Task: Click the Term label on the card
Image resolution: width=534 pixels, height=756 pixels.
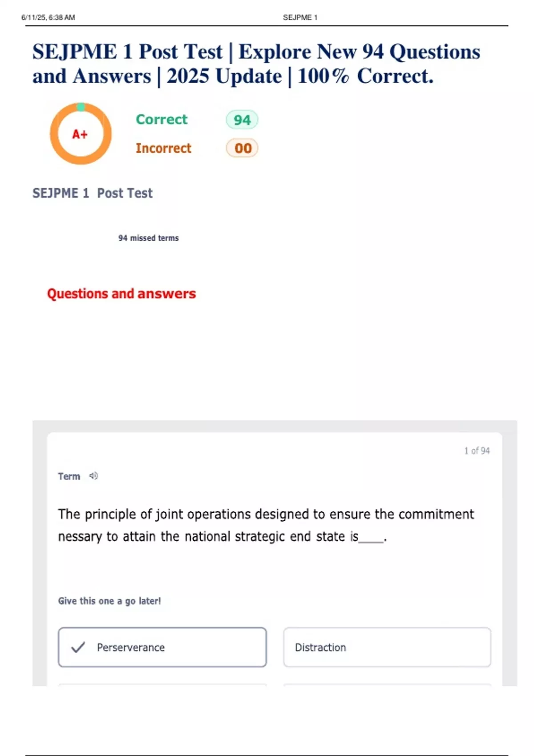Action: pos(69,476)
